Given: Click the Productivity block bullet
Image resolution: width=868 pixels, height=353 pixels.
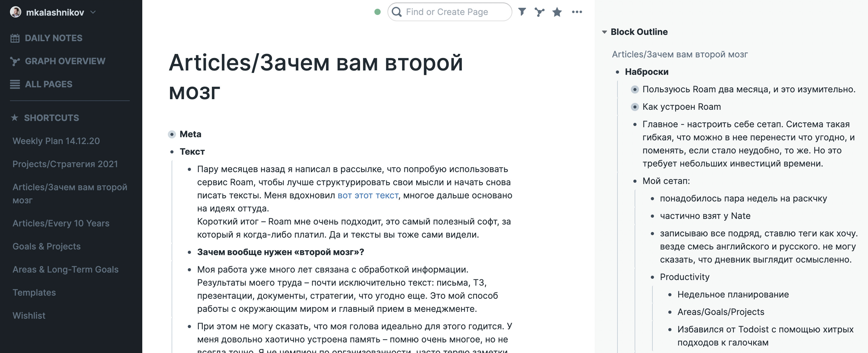Looking at the screenshot, I should click(x=652, y=277).
